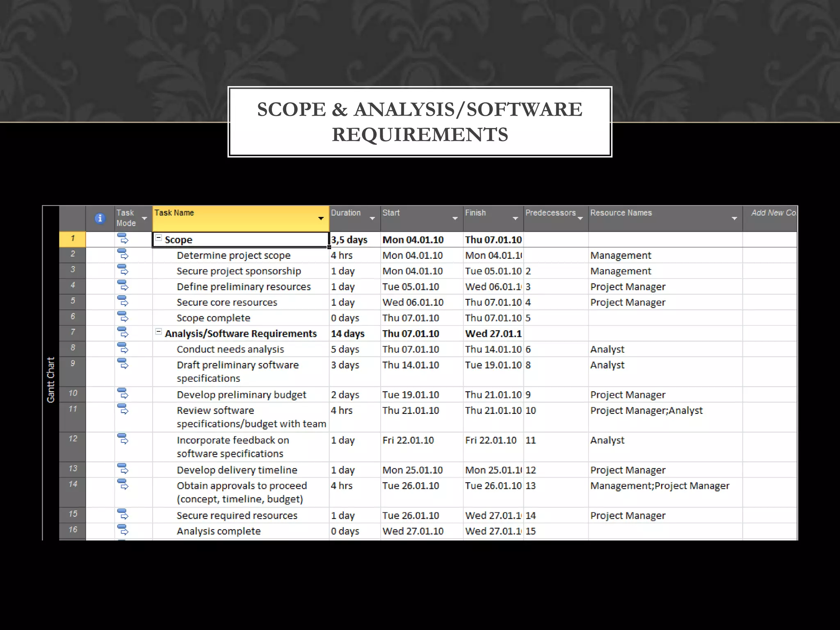Viewport: 840px width, 630px height.
Task: Click task mode icon for Develop delivery timeline
Action: 123,468
